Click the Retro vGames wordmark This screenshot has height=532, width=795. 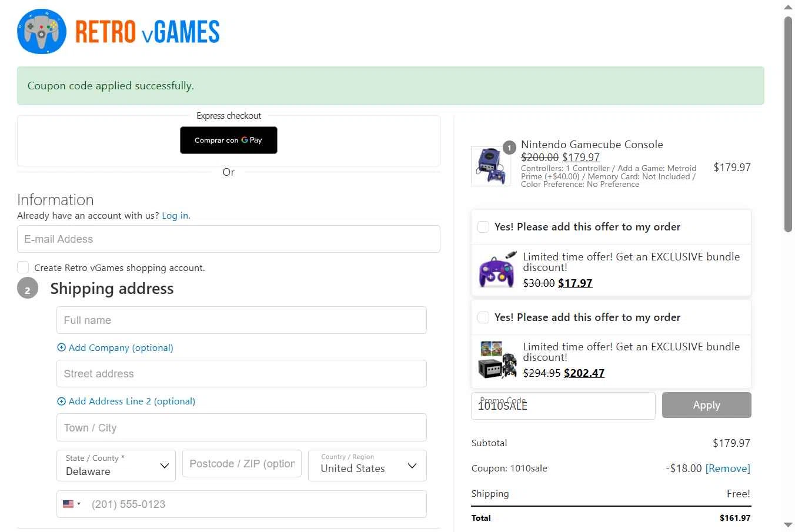[147, 32]
